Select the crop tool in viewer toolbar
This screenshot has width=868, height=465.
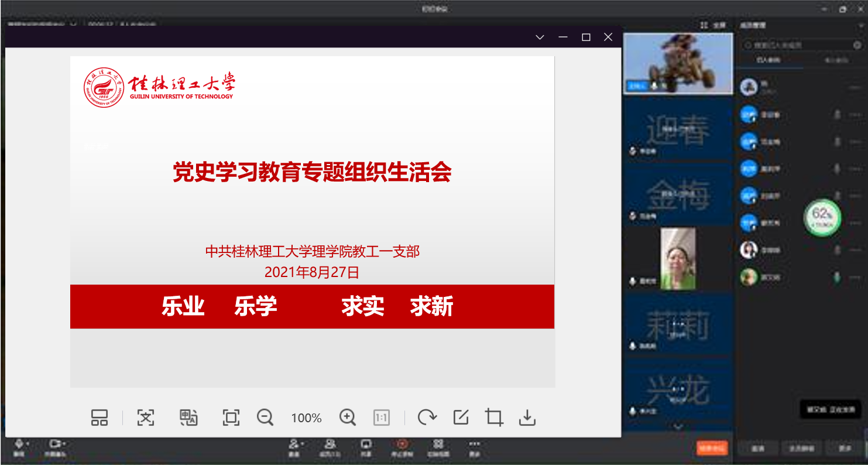pos(494,418)
